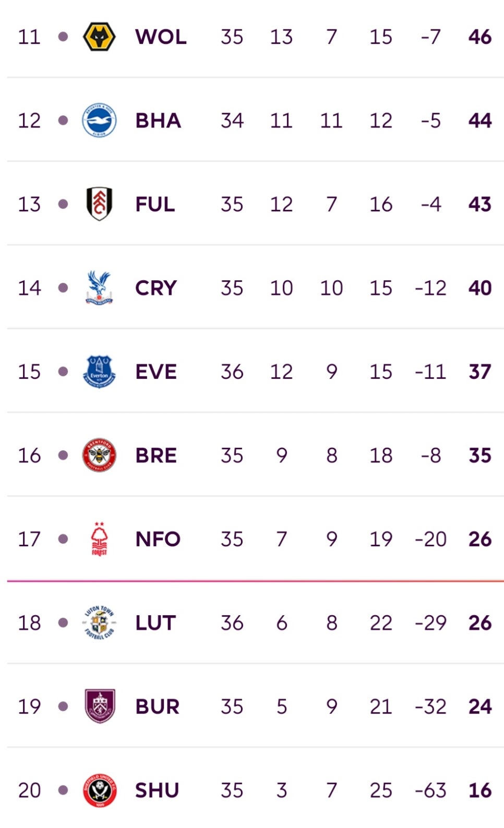The width and height of the screenshot is (504, 828).
Task: Select the Luton Town crest
Action: [99, 622]
